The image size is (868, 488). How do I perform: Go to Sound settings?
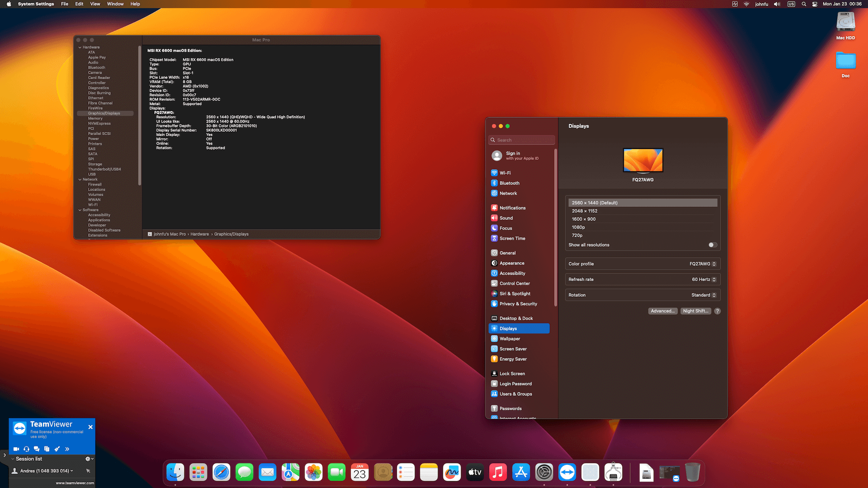pyautogui.click(x=519, y=218)
